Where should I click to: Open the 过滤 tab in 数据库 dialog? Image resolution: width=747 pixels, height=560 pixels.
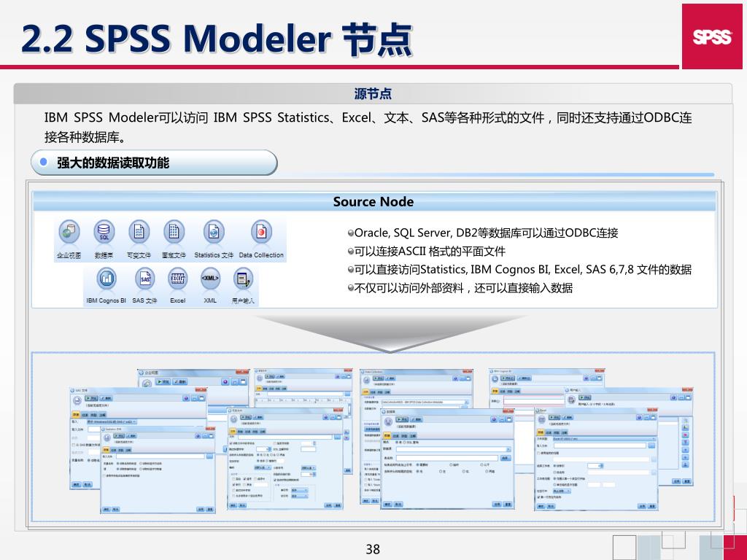pyautogui.click(x=396, y=436)
